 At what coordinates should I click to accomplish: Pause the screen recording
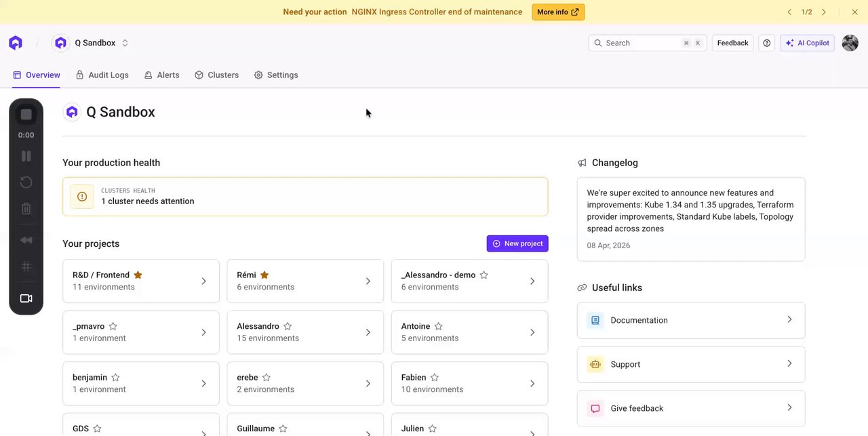pos(26,156)
